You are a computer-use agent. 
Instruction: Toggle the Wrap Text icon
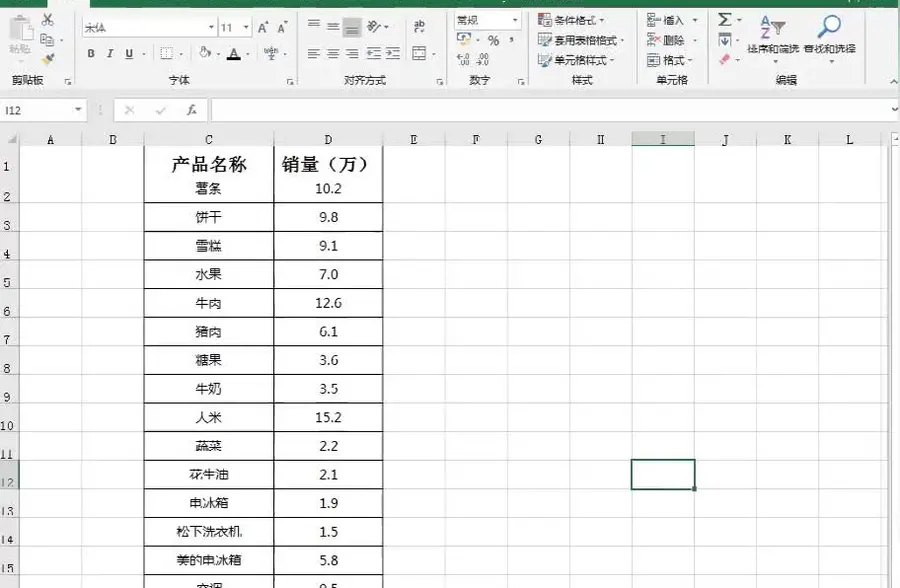pyautogui.click(x=420, y=26)
